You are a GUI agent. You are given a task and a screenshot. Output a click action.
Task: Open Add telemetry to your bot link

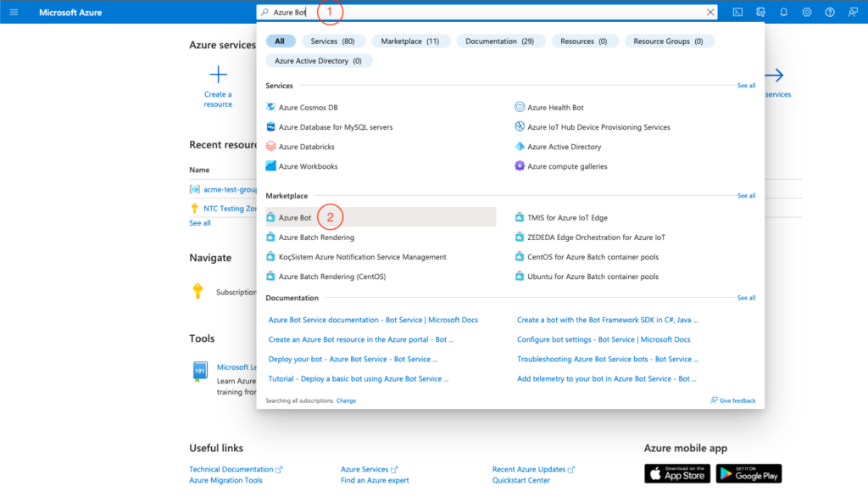tap(607, 378)
